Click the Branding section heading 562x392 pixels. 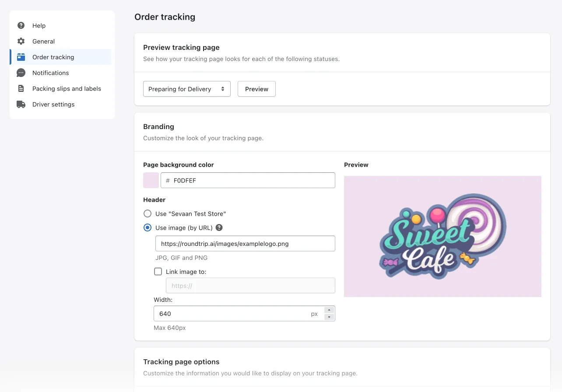[158, 126]
